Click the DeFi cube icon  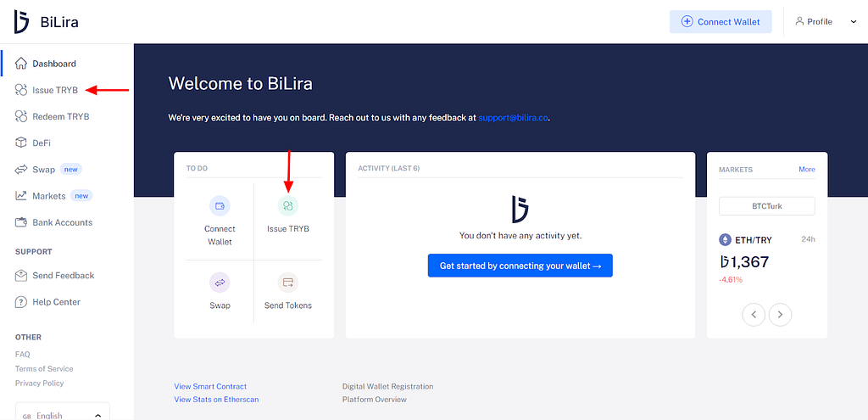pos(21,143)
